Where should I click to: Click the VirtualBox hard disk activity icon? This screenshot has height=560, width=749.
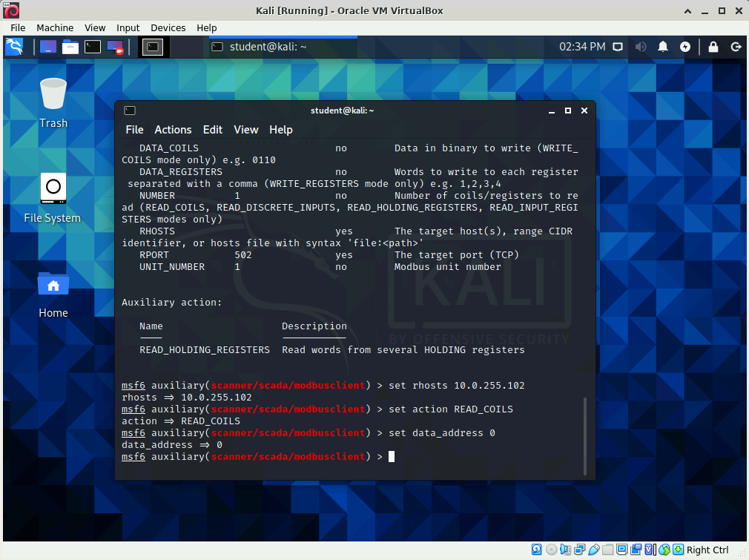[x=537, y=550]
